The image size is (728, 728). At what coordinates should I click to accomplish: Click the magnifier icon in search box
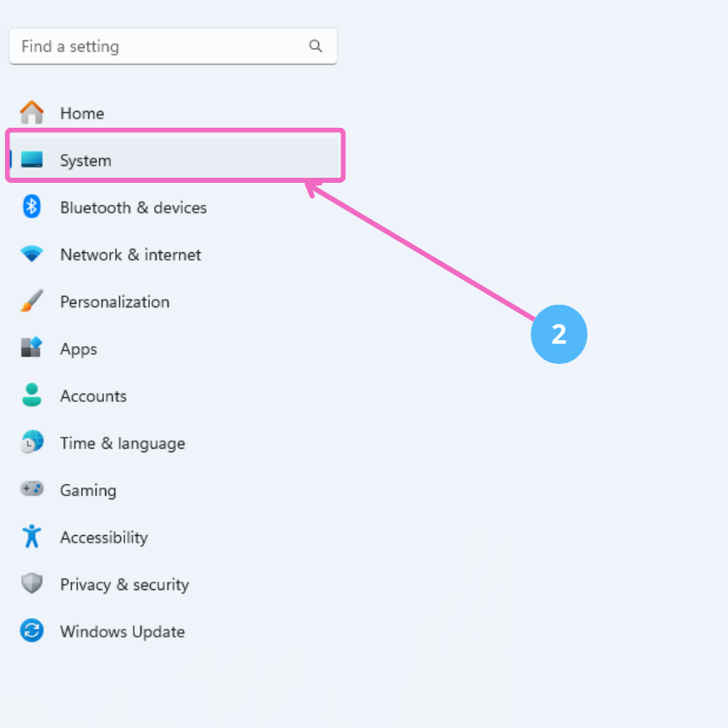click(x=316, y=47)
